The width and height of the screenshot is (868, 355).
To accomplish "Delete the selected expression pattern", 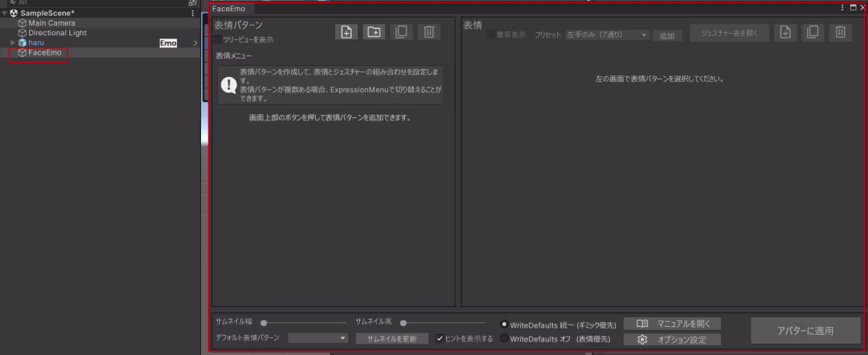I will coord(429,32).
